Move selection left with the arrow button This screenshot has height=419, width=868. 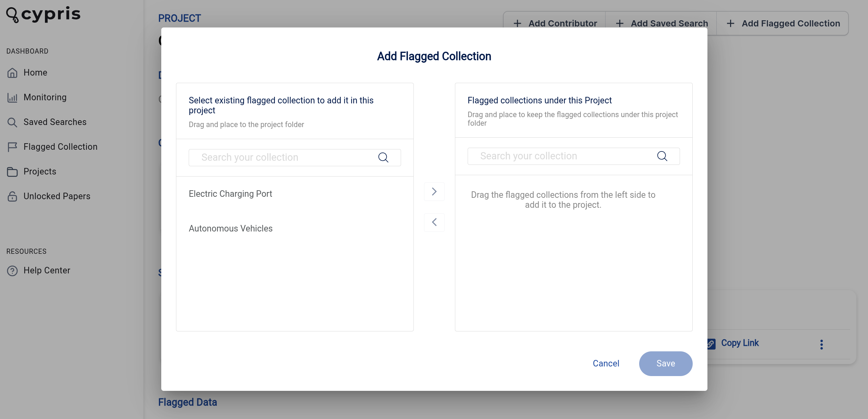434,222
